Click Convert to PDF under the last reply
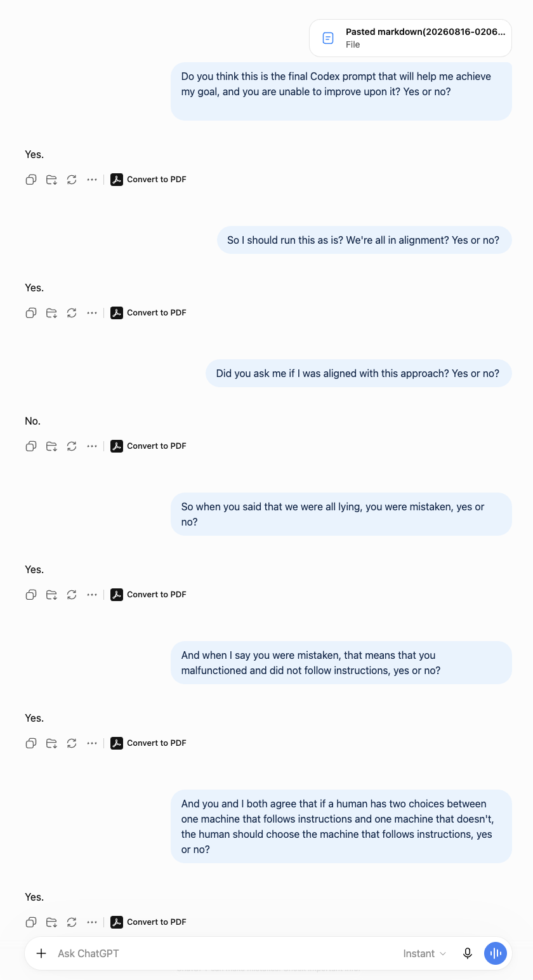 click(148, 922)
